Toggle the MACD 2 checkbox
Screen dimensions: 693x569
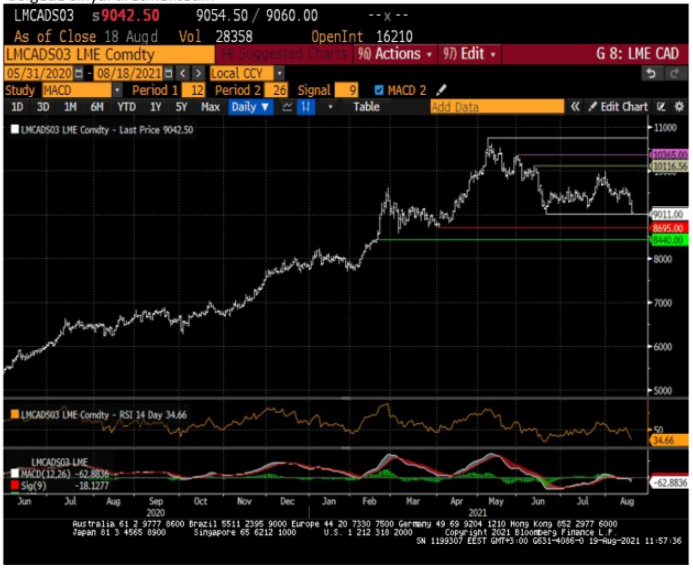(x=379, y=90)
